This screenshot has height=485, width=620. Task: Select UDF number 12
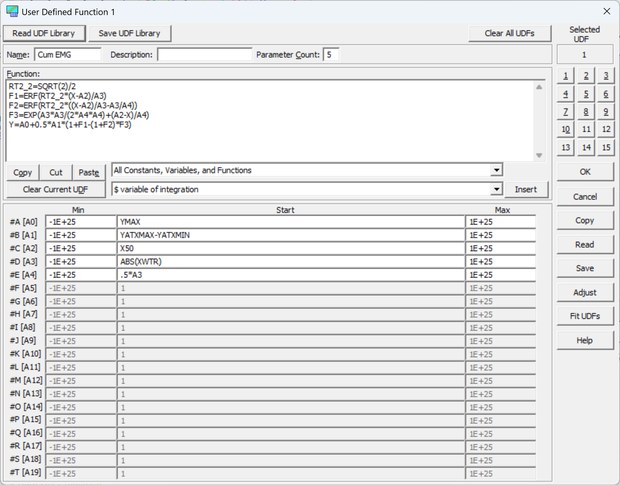pyautogui.click(x=606, y=129)
